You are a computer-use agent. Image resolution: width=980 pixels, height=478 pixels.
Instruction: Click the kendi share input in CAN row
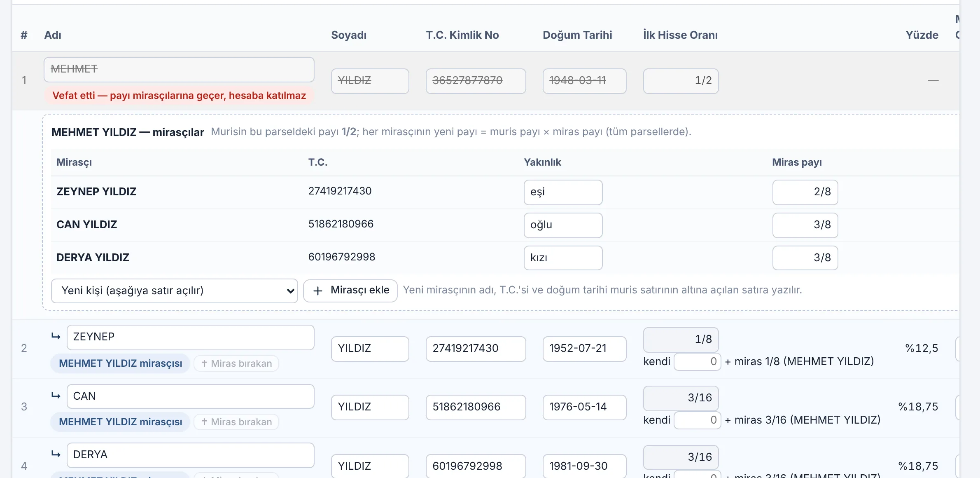click(697, 420)
